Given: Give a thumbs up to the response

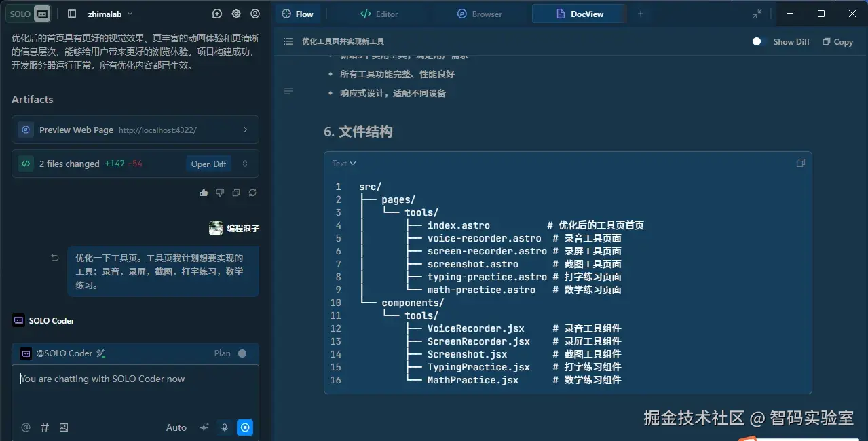Looking at the screenshot, I should click(x=204, y=193).
